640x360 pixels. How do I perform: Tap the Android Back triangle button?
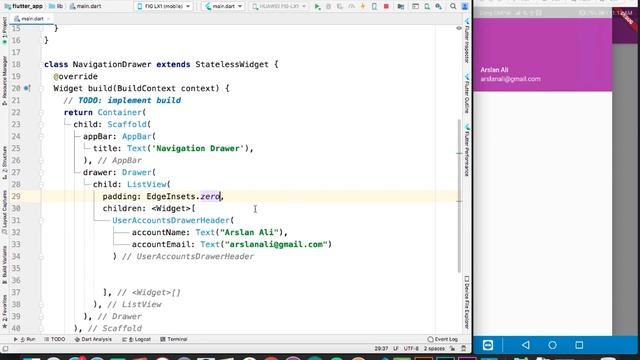(x=526, y=345)
